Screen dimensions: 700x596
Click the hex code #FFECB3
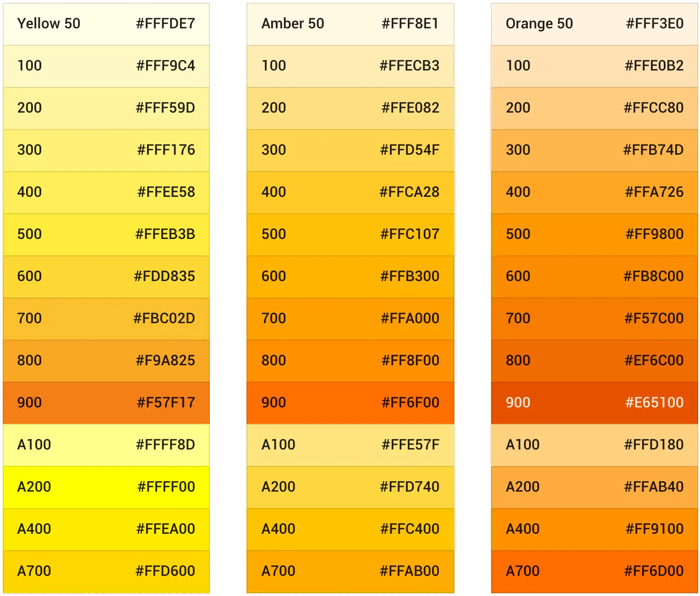410,66
